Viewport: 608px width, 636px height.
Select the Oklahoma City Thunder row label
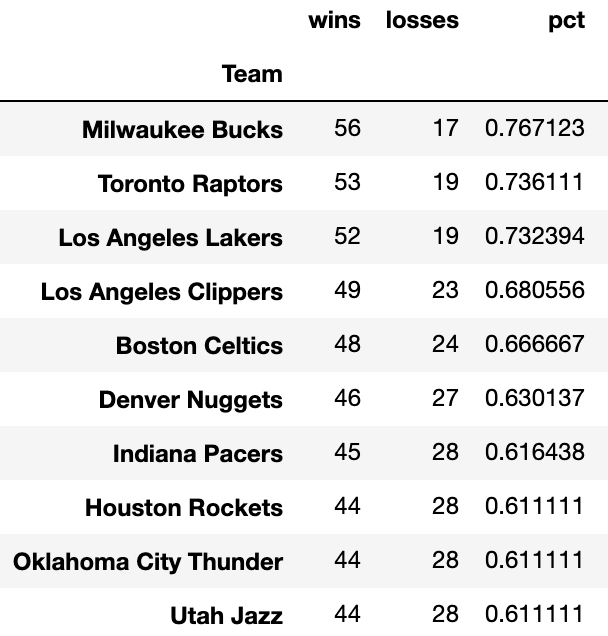click(x=148, y=562)
